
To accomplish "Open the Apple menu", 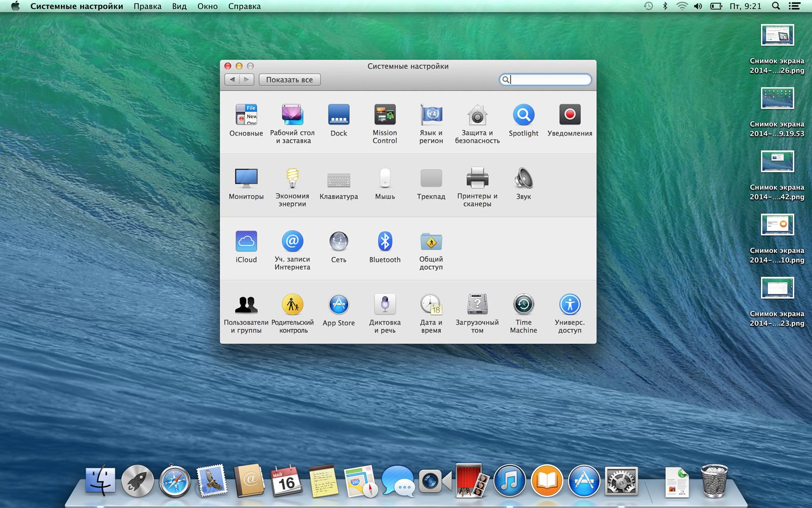I will click(x=15, y=6).
